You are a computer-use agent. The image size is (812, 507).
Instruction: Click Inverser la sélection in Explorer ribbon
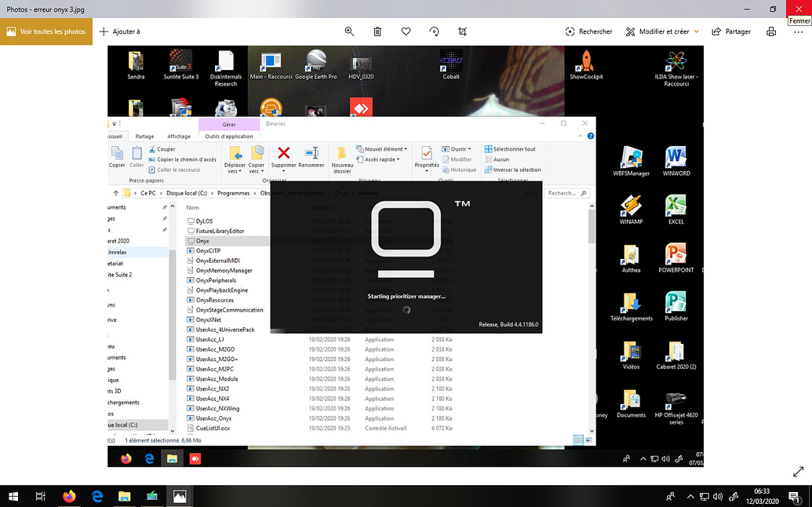pos(512,170)
